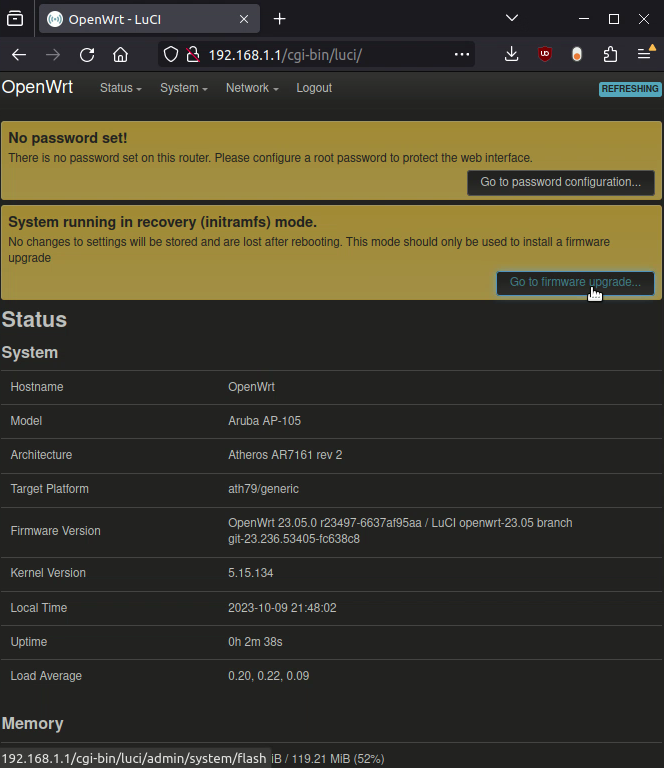Click the Target Platform label
The width and height of the screenshot is (664, 768).
pos(49,489)
